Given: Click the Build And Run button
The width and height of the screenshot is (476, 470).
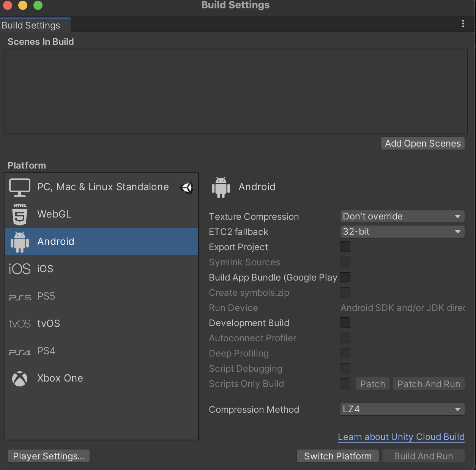Looking at the screenshot, I should [424, 456].
